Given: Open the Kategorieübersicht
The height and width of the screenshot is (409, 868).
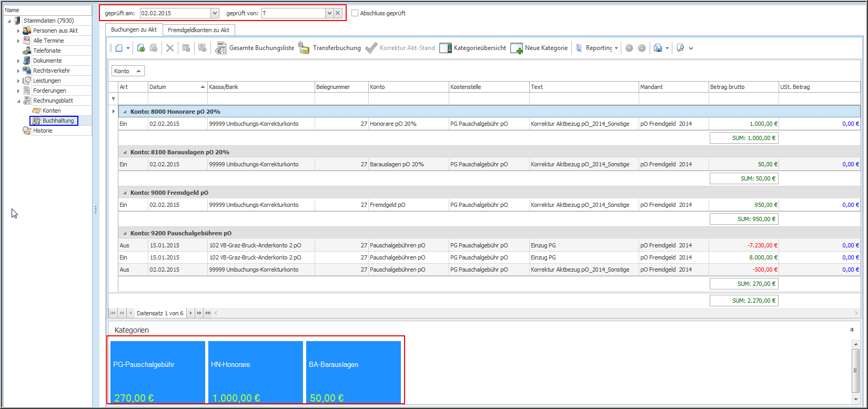Looking at the screenshot, I should 473,48.
